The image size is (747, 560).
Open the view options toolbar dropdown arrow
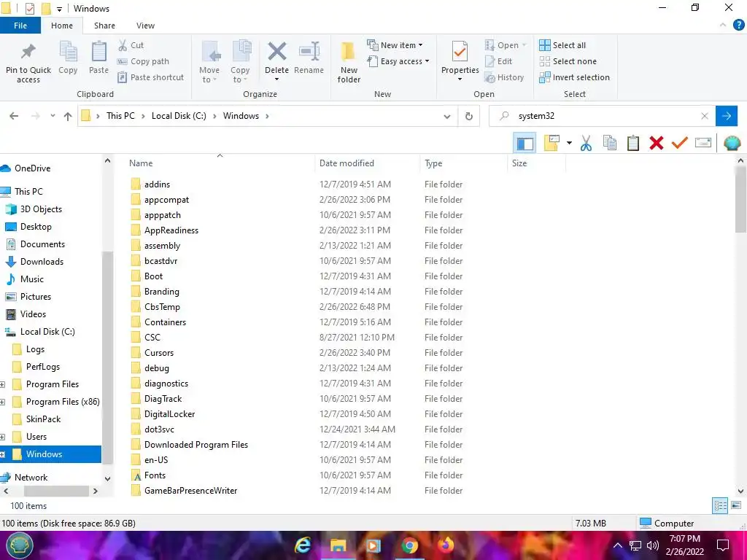[x=569, y=143]
